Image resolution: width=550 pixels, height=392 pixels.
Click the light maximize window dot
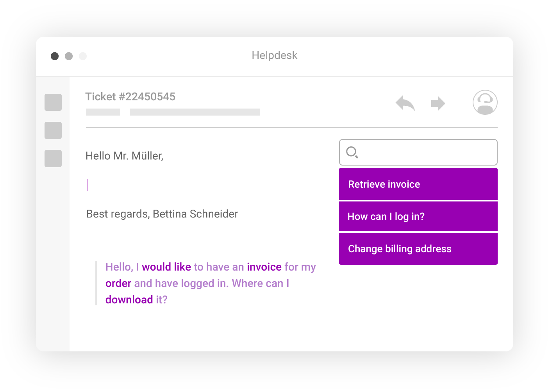[x=83, y=56]
